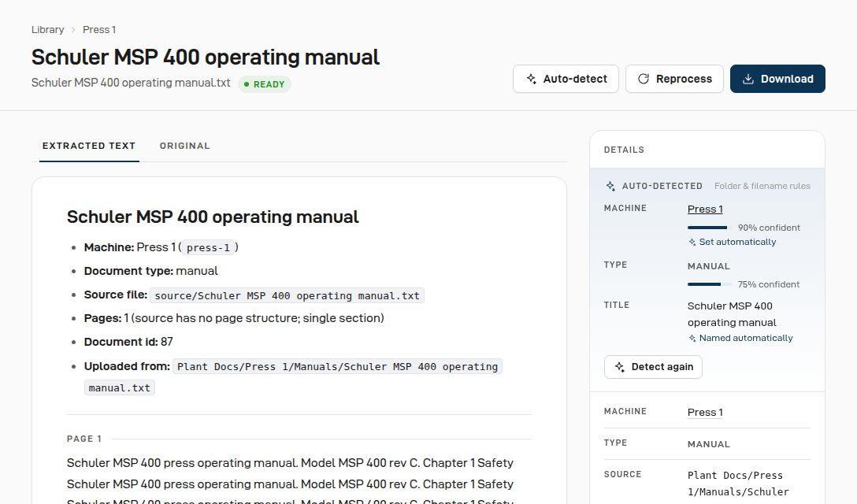Screen dimensions: 857x504
Task: Click the Pages single section line
Action: point(234,318)
